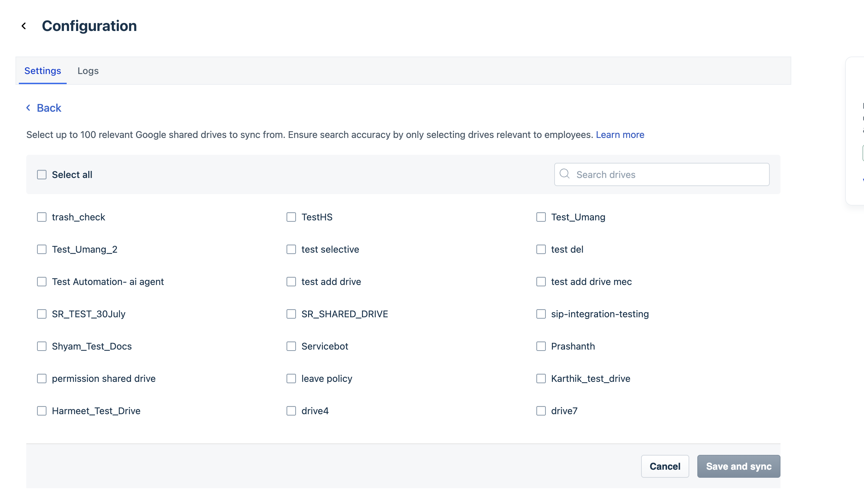
Task: Switch to the Logs tab
Action: (88, 71)
